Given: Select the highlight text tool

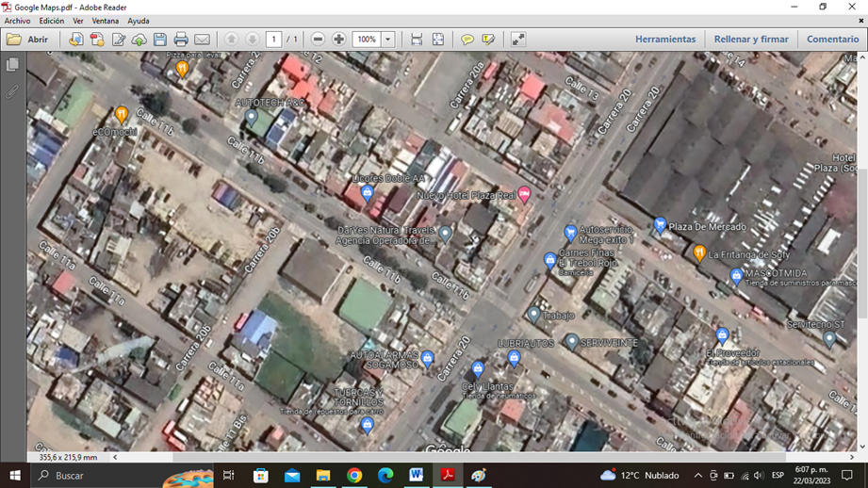Looking at the screenshot, I should 488,40.
